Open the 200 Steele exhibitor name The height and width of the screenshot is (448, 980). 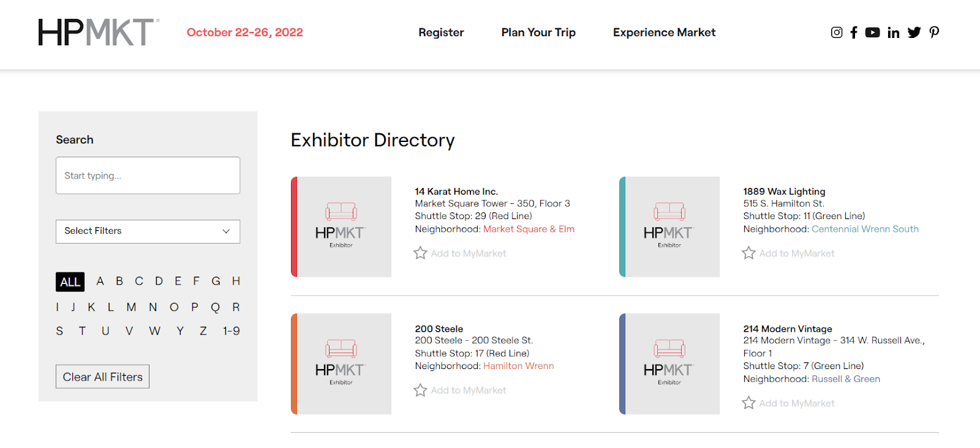click(x=439, y=329)
